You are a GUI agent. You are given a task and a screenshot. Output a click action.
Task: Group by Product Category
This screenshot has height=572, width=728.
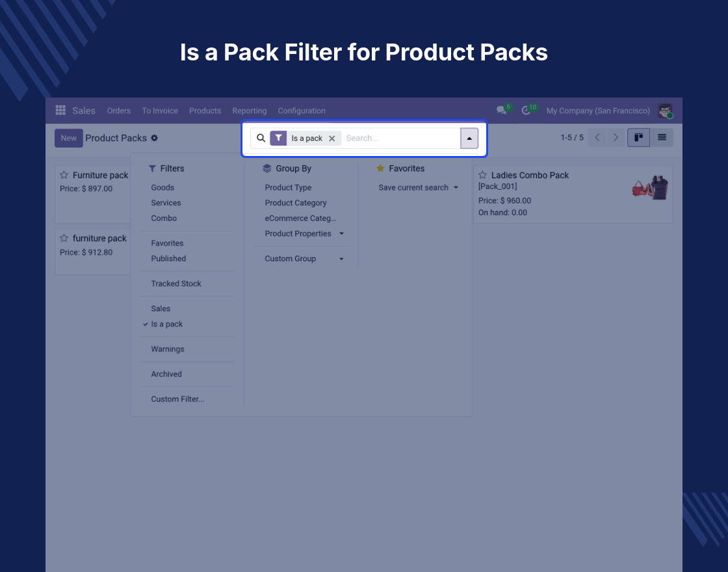tap(296, 203)
